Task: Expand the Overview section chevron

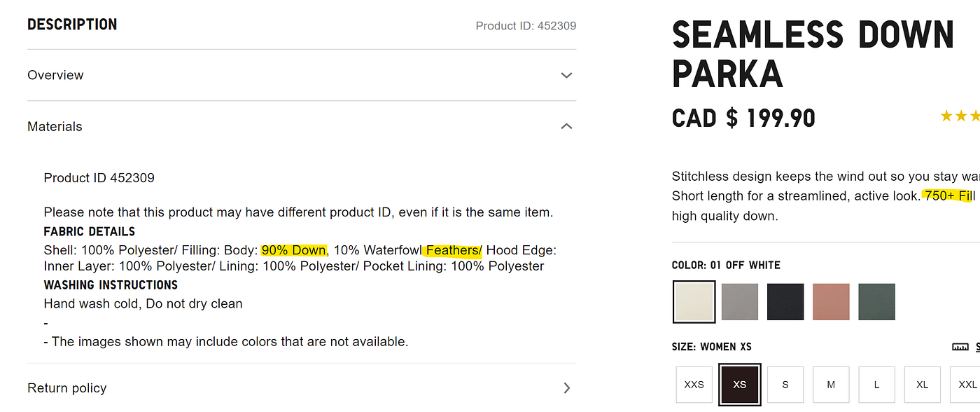Action: pyautogui.click(x=567, y=76)
